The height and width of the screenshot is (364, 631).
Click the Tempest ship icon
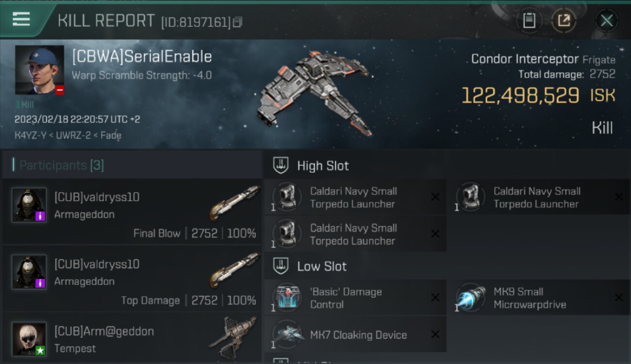click(x=232, y=338)
